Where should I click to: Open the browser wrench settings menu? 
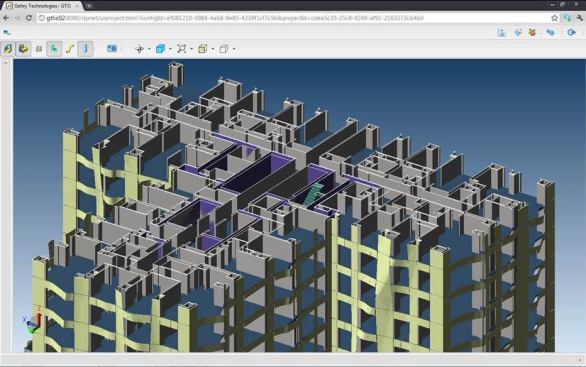pos(580,18)
